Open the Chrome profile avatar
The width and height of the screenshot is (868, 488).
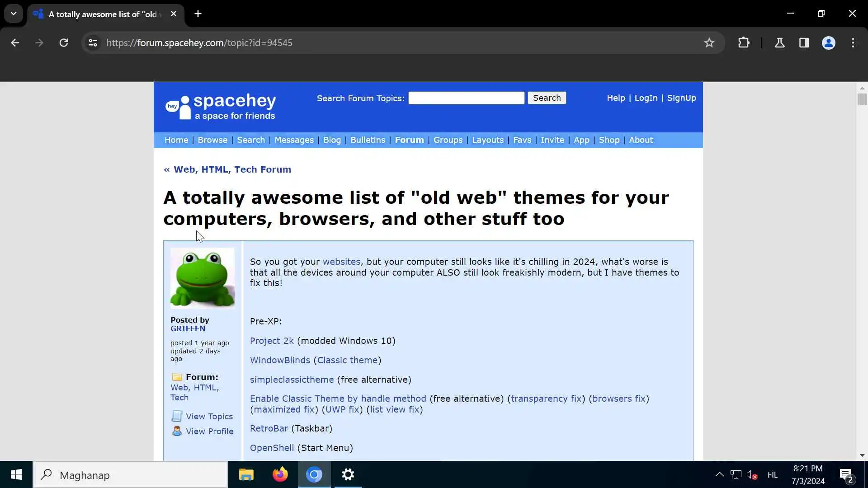click(x=828, y=42)
